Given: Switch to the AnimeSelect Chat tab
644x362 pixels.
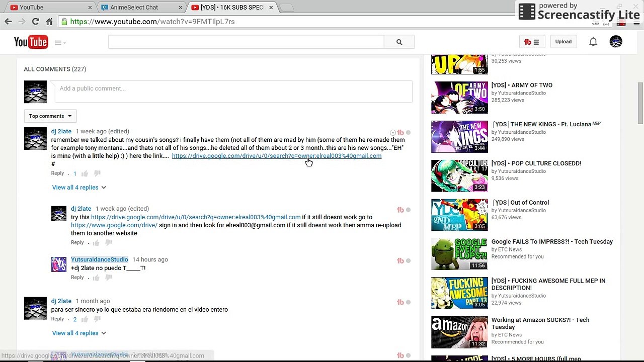Looking at the screenshot, I should pos(141,8).
